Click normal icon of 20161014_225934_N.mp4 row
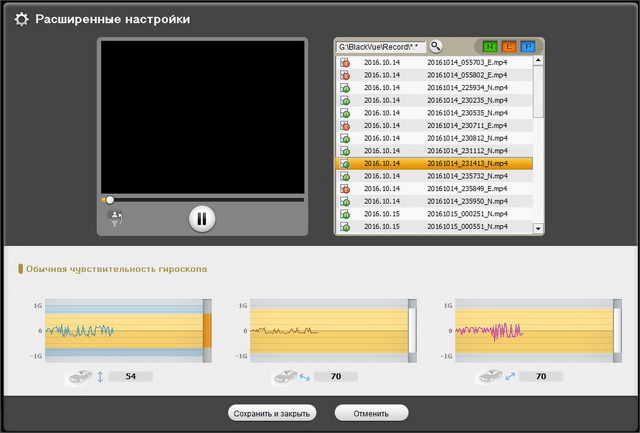 click(x=345, y=88)
